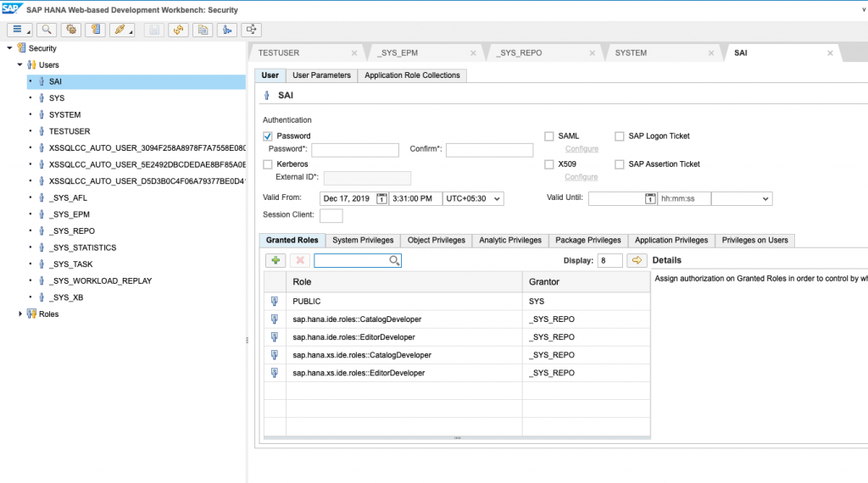868x483 pixels.
Task: Click the SYS grantor cell
Action: pos(587,302)
